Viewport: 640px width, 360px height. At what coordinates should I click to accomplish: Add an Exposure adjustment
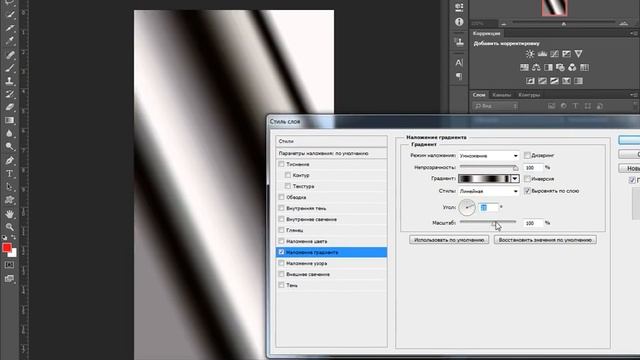tap(566, 54)
